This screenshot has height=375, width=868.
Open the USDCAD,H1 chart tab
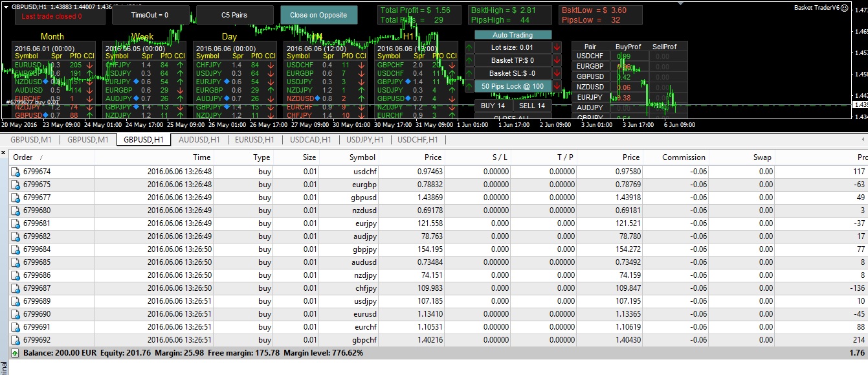click(311, 139)
